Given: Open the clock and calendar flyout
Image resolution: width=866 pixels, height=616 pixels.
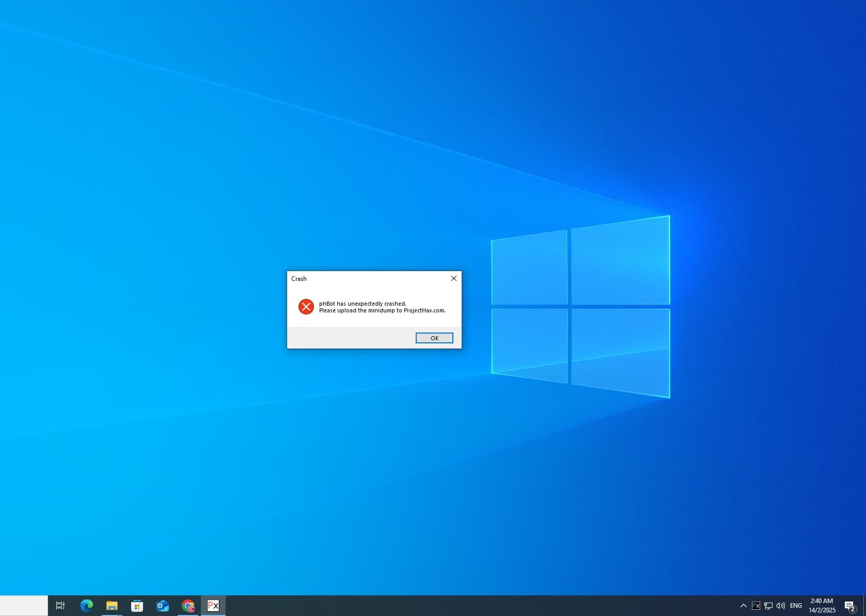Looking at the screenshot, I should coord(822,606).
